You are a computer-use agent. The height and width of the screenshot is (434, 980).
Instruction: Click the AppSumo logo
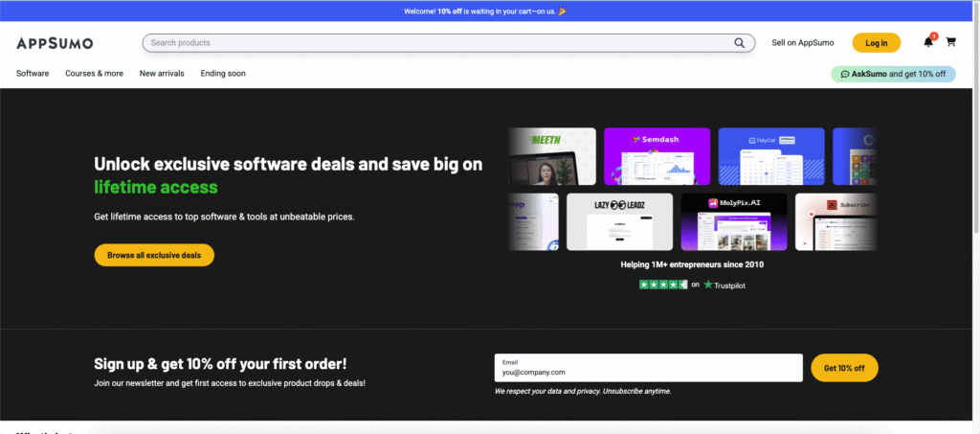[x=55, y=43]
